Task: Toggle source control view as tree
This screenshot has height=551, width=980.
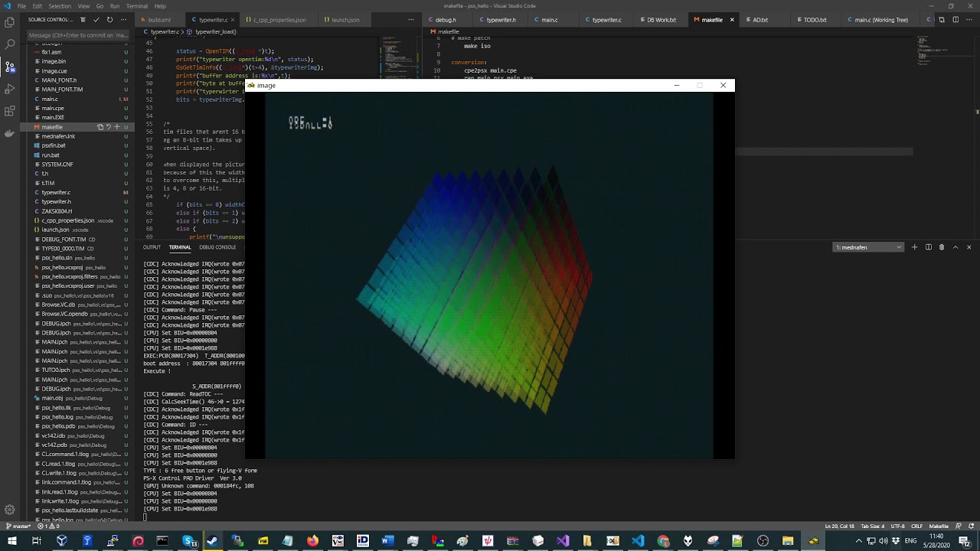Action: pyautogui.click(x=83, y=20)
